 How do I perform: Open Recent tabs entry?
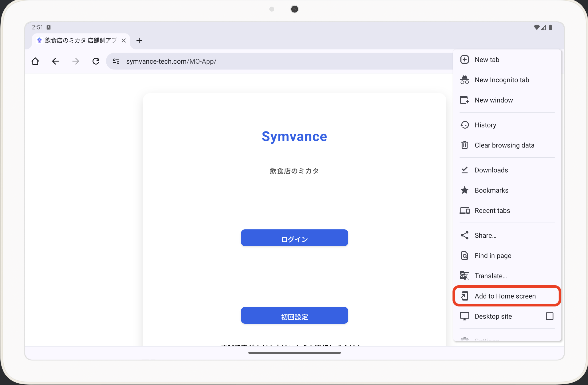(507, 211)
